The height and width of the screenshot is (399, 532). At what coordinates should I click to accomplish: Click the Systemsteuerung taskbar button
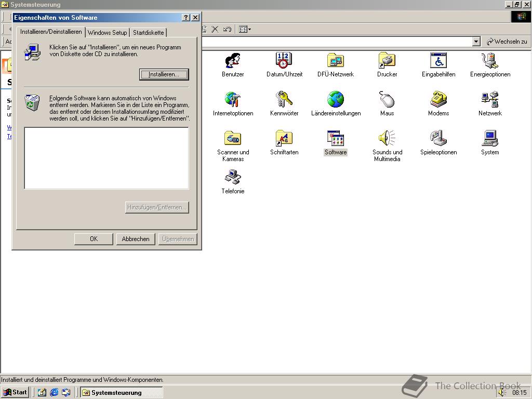pos(122,393)
